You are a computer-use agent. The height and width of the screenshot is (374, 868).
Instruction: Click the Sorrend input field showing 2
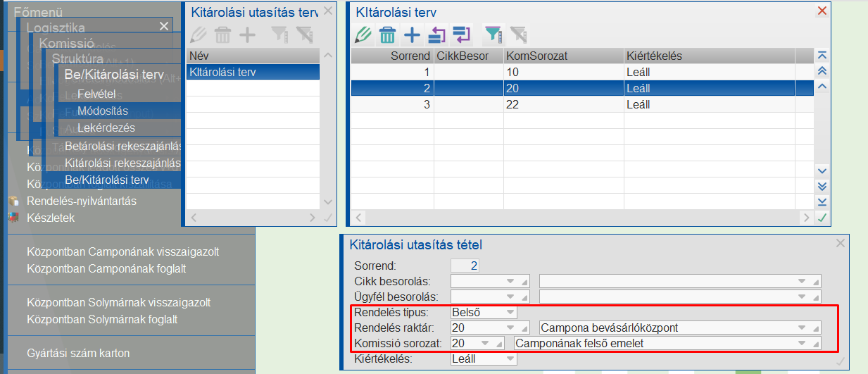coord(465,266)
